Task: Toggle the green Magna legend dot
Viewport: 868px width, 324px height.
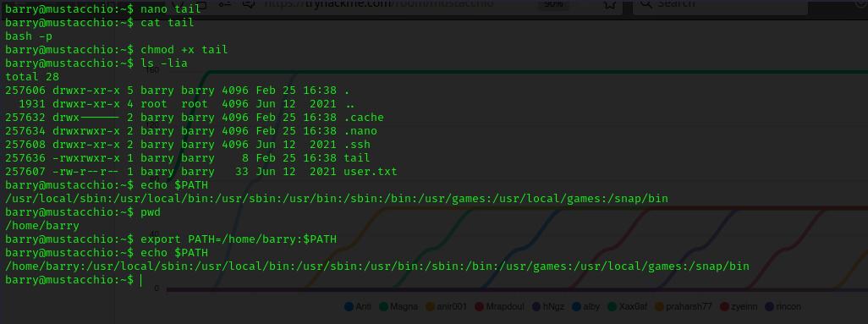Action: (383, 306)
